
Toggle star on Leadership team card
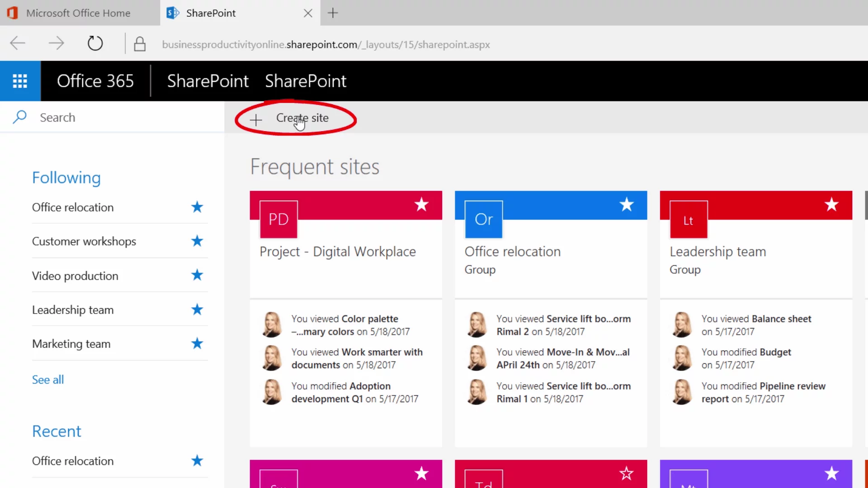[832, 205]
